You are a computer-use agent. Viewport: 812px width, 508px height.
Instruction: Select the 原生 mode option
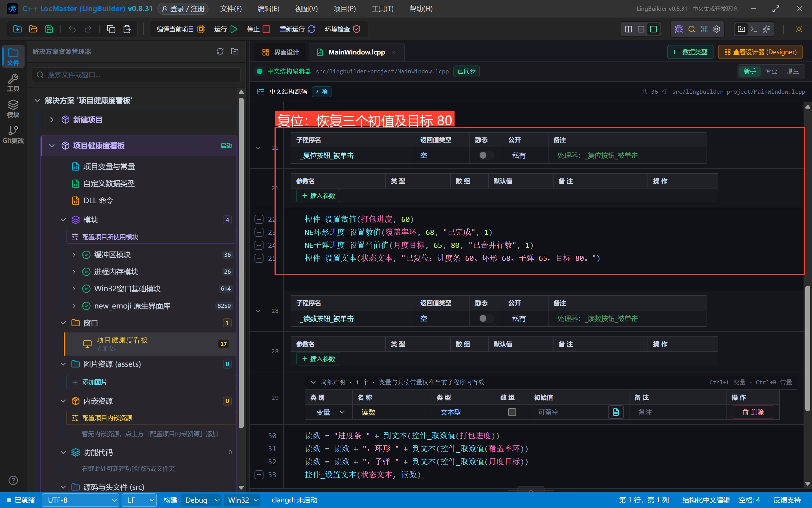(x=793, y=71)
